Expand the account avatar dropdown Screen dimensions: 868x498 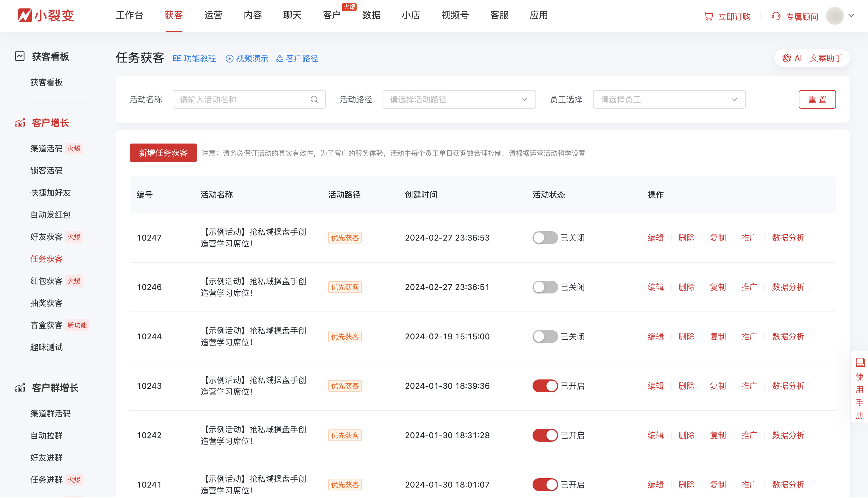[852, 16]
